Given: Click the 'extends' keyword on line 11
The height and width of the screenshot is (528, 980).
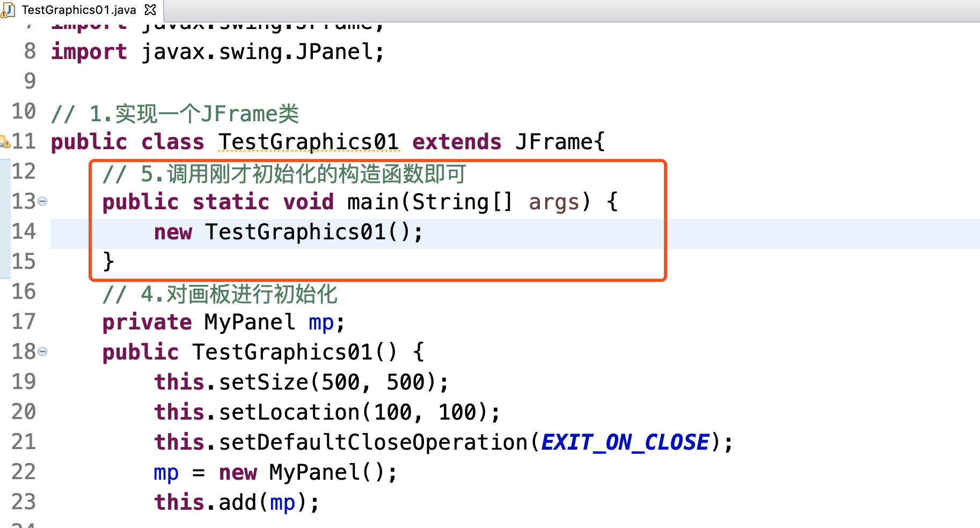Looking at the screenshot, I should (x=457, y=142).
